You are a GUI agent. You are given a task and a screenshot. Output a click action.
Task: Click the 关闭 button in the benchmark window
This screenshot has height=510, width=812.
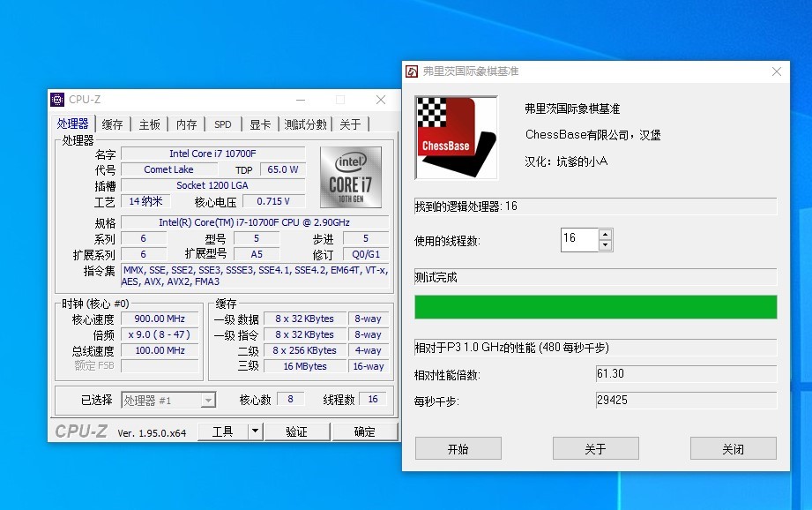coord(734,448)
